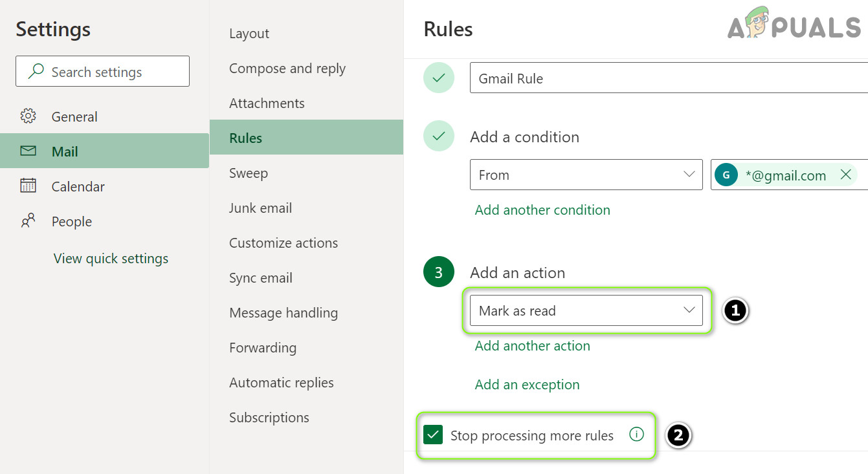The width and height of the screenshot is (868, 474).
Task: Open the Rules settings section
Action: pyautogui.click(x=246, y=138)
